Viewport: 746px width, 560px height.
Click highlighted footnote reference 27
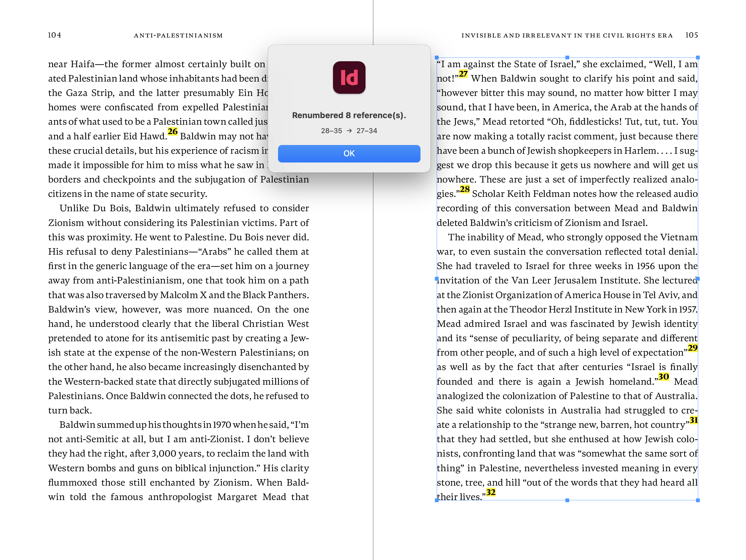click(463, 74)
